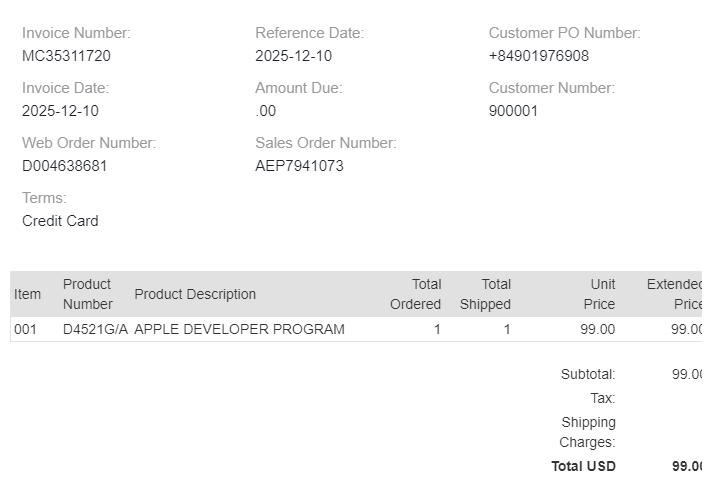Click the Unit Price column header
Screen dimensions: 714x485
599,294
